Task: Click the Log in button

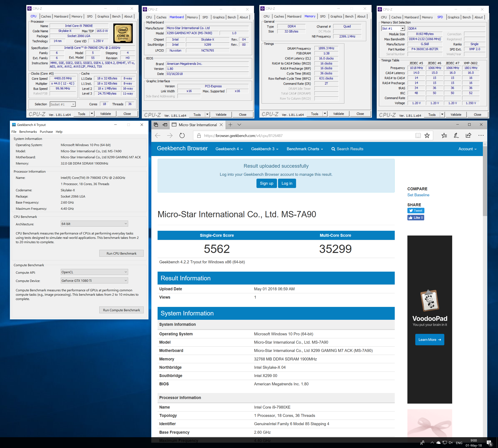Action: coord(287,183)
